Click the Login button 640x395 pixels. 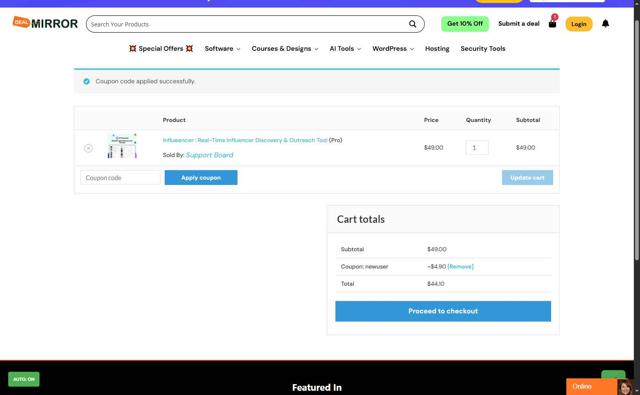coord(578,24)
